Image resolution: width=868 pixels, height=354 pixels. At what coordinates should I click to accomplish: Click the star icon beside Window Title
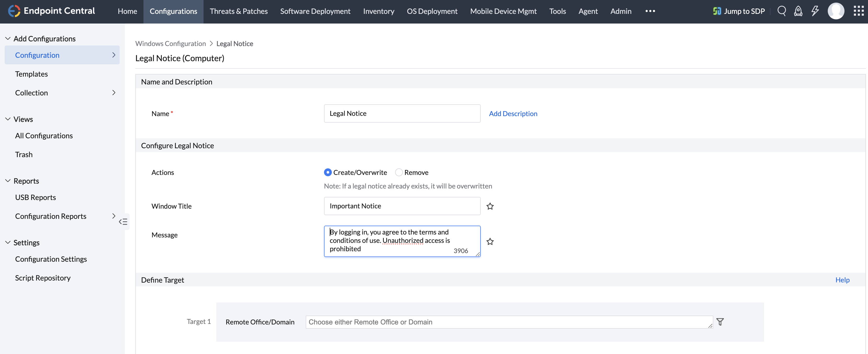490,206
